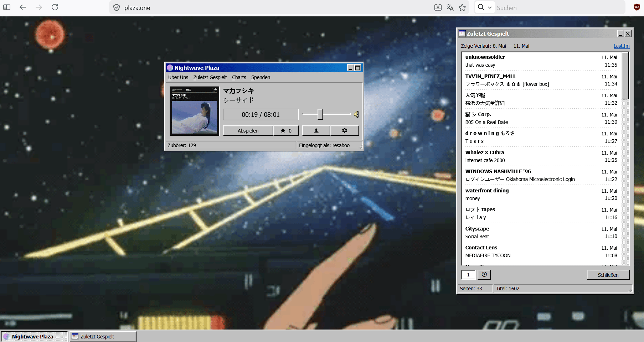
Task: Select the waterfront dining 'money' track
Action: (541, 195)
